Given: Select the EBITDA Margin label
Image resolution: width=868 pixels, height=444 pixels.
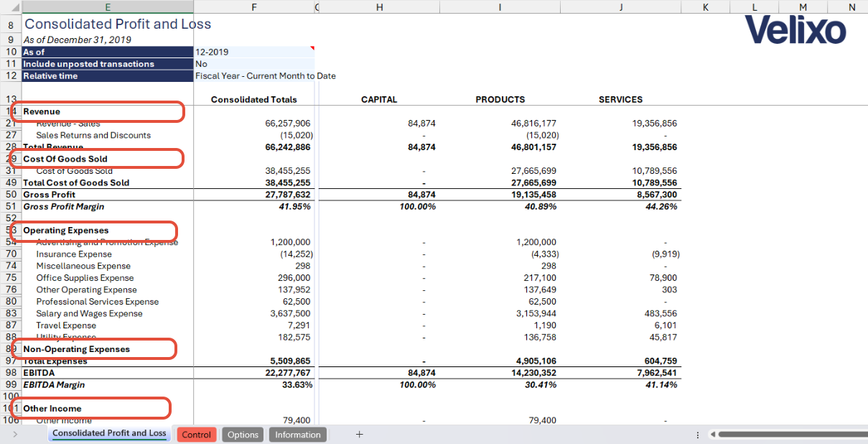Looking at the screenshot, I should [x=53, y=384].
